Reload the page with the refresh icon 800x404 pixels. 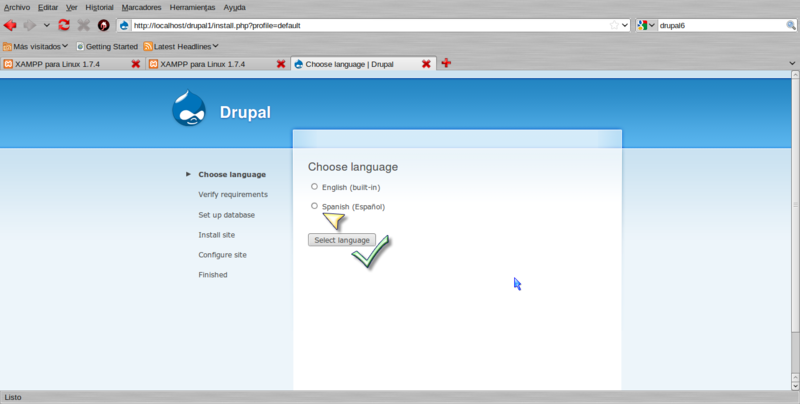point(64,25)
